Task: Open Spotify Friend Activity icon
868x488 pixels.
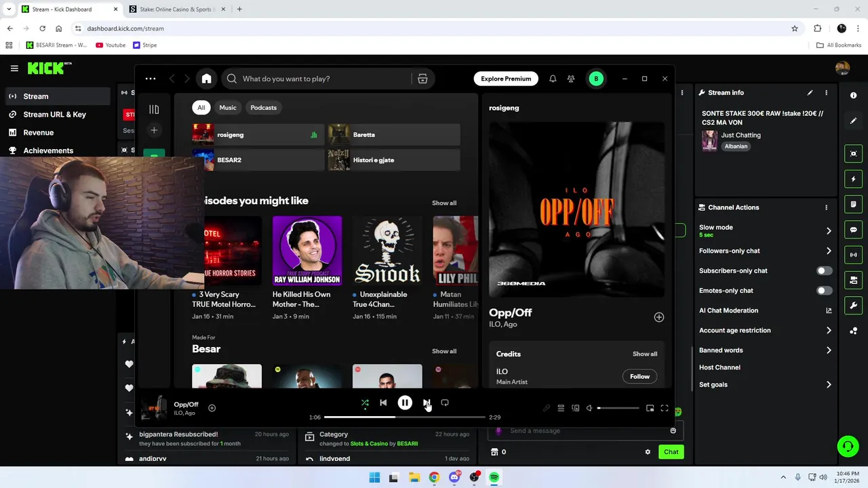Action: 571,79
